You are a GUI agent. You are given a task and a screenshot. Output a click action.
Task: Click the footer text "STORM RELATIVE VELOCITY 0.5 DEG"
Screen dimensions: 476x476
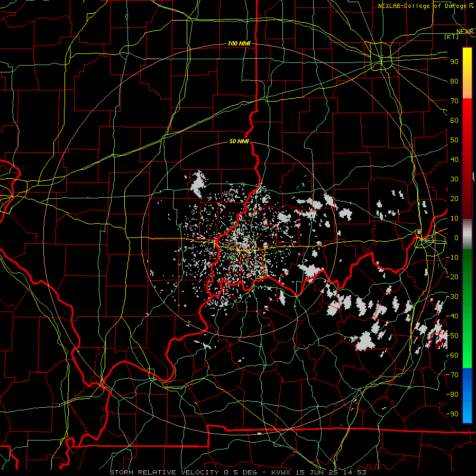[183, 472]
